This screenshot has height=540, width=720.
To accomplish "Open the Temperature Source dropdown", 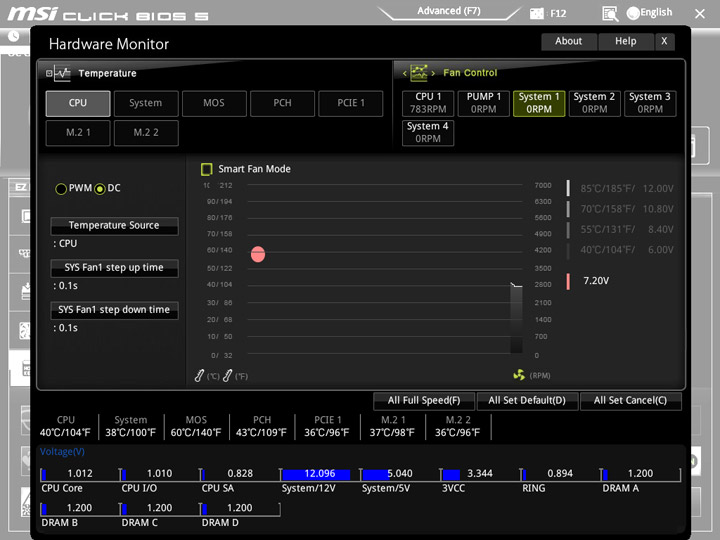I will pyautogui.click(x=114, y=225).
